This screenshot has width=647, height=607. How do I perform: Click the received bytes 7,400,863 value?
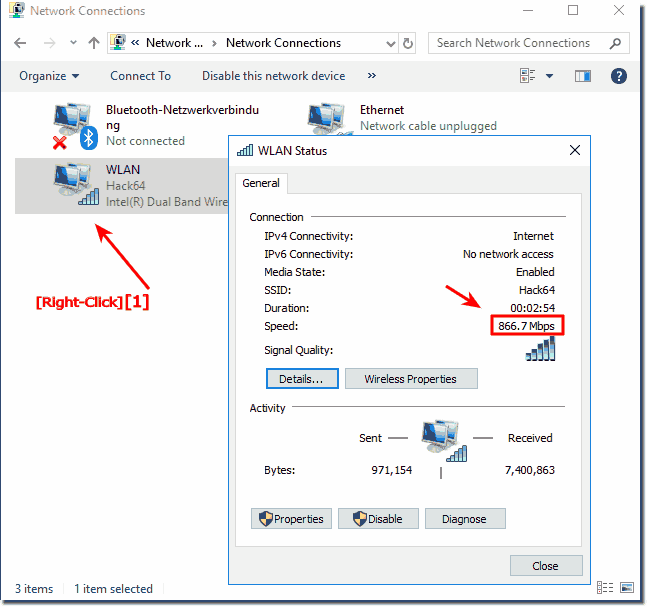tap(530, 470)
